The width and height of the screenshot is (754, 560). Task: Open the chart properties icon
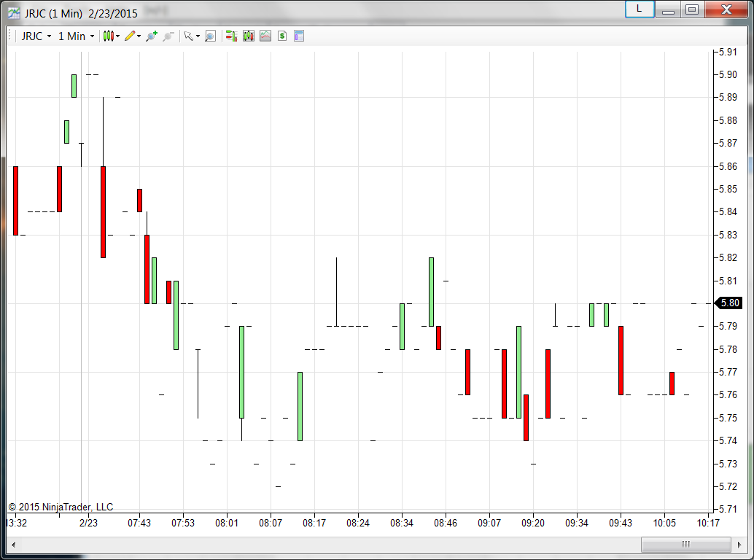pos(299,36)
